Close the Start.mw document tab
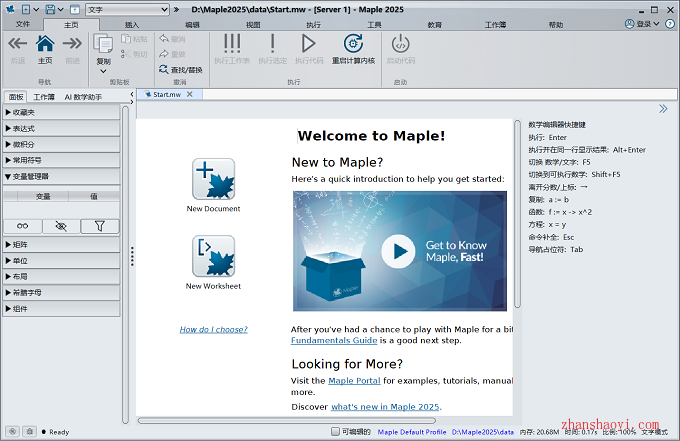The width and height of the screenshot is (680, 441). (x=190, y=94)
